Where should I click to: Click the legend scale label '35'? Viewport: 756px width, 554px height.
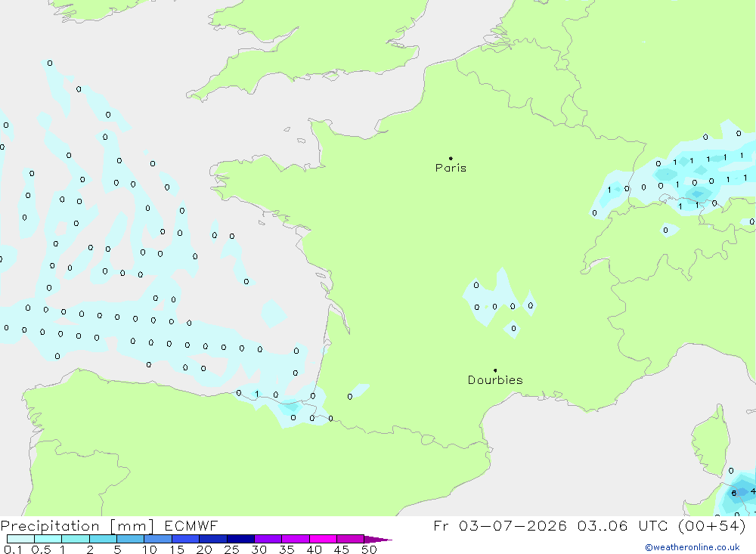[287, 549]
